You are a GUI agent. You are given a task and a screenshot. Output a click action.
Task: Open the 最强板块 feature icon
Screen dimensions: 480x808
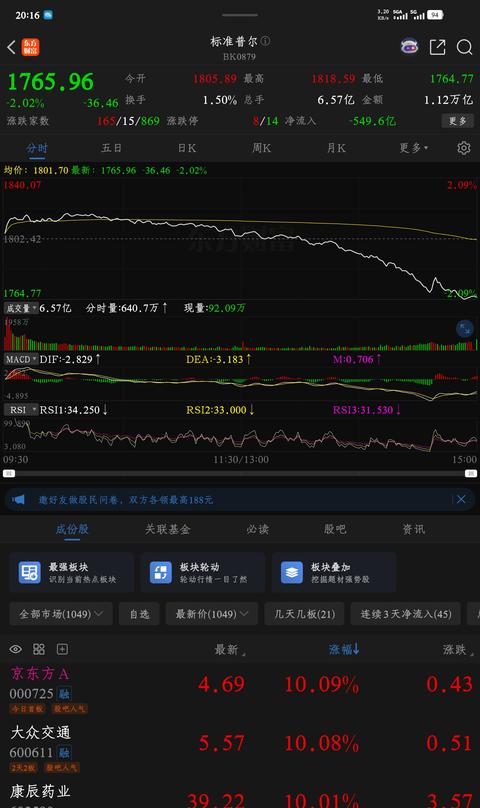click(30, 573)
